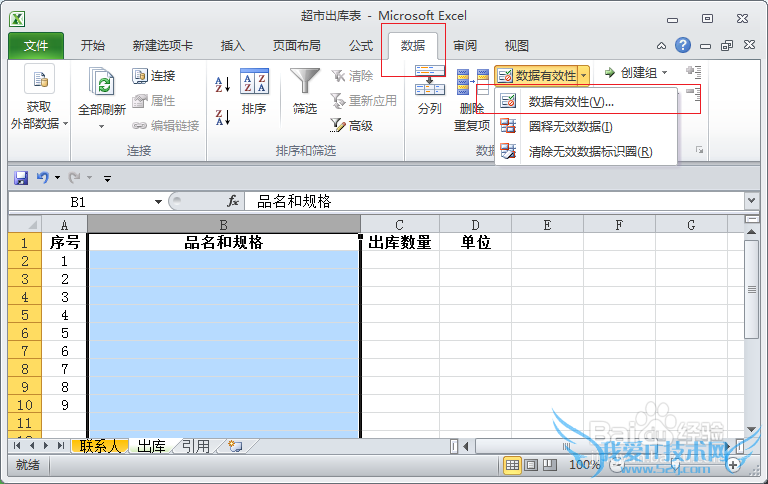Choose 清除无效数据标识圈(R) menu entry
Screen dimensions: 768x484
[586, 152]
